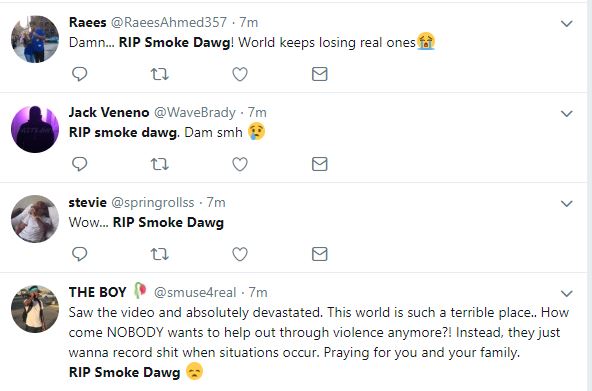Retweet Jack Veneno's tweet

pos(160,164)
